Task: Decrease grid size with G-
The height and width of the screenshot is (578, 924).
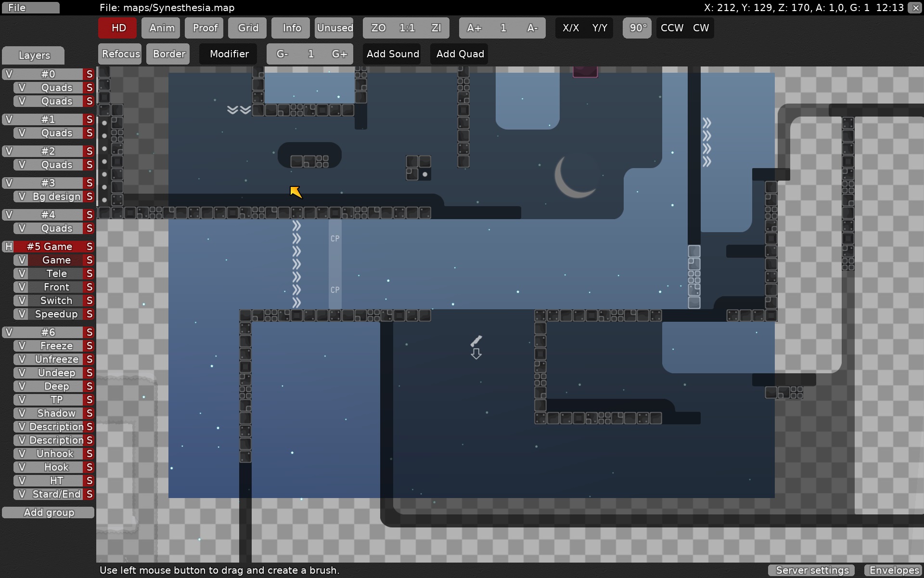Action: (282, 53)
